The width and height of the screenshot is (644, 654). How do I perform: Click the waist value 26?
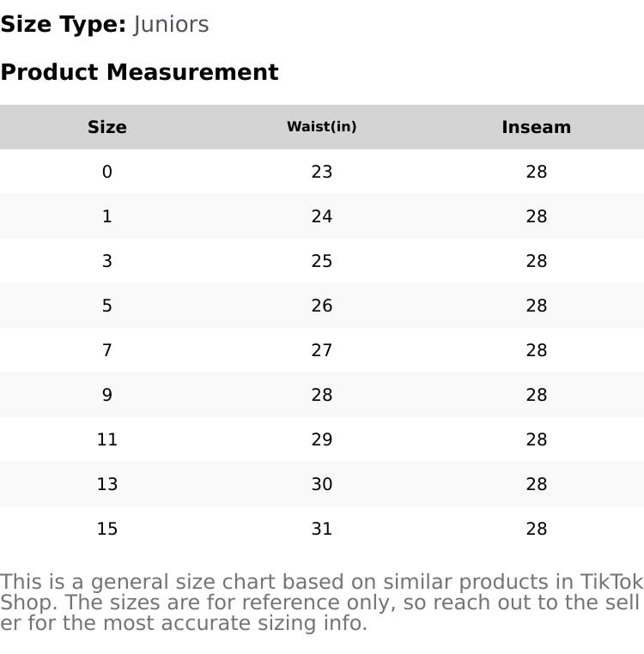[322, 306]
